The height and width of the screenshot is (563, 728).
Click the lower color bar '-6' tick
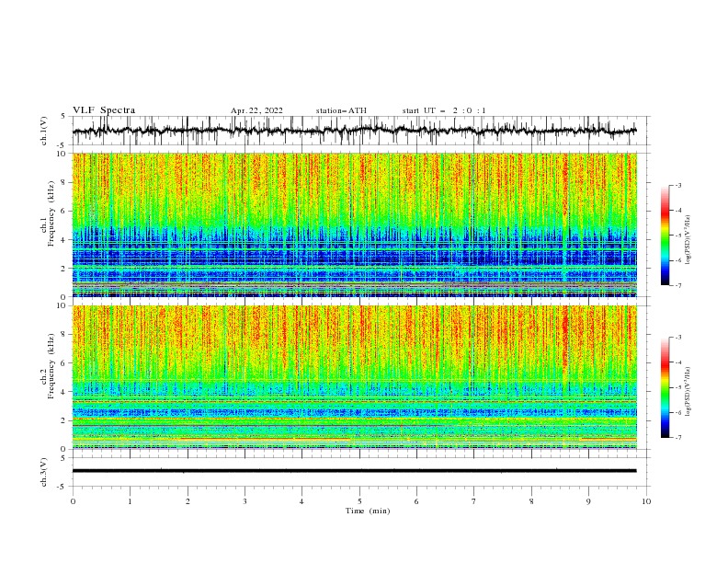[678, 412]
